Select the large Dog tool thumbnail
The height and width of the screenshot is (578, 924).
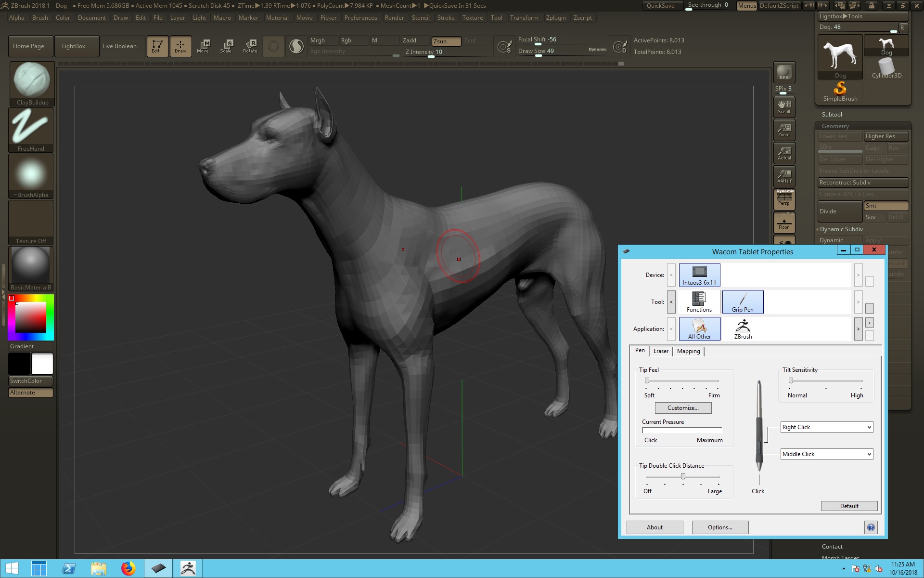coord(840,57)
